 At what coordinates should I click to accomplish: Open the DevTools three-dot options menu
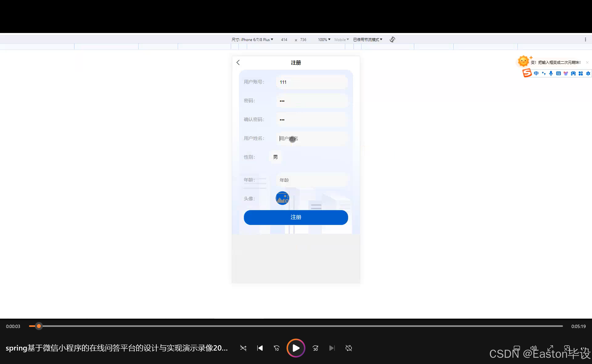586,39
